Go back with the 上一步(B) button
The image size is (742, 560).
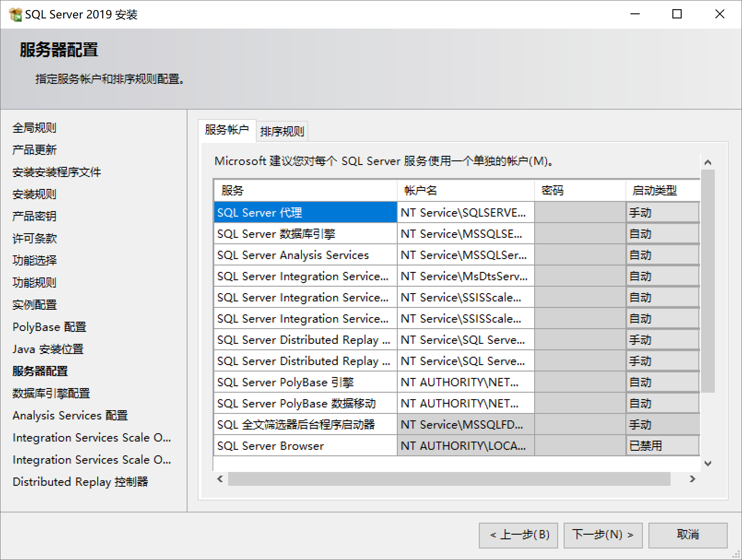(x=518, y=535)
